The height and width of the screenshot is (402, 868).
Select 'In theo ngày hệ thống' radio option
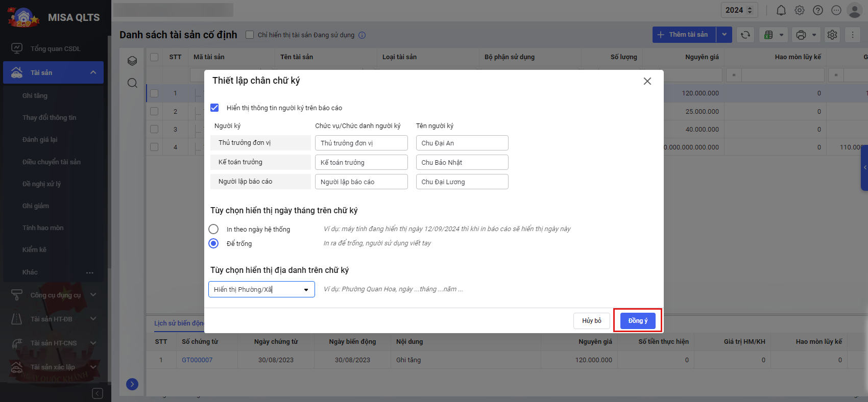pos(213,229)
